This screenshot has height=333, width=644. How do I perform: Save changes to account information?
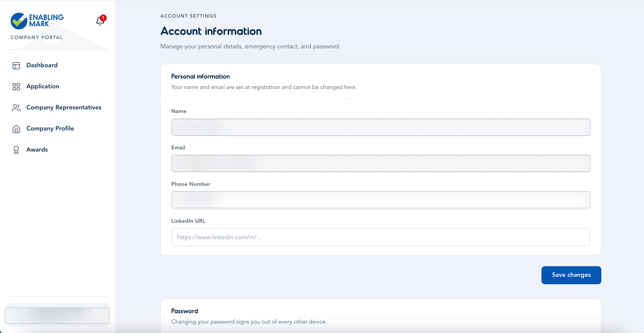tap(571, 275)
